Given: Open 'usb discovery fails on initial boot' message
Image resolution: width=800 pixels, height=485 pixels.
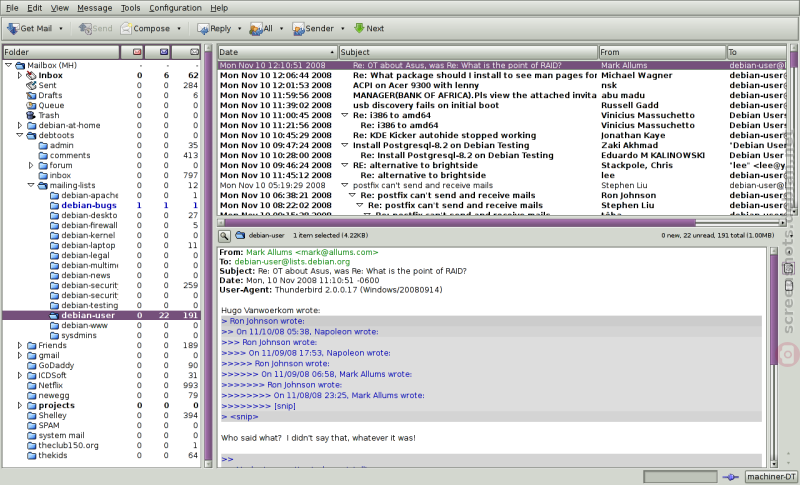Looking at the screenshot, I should [x=502, y=105].
